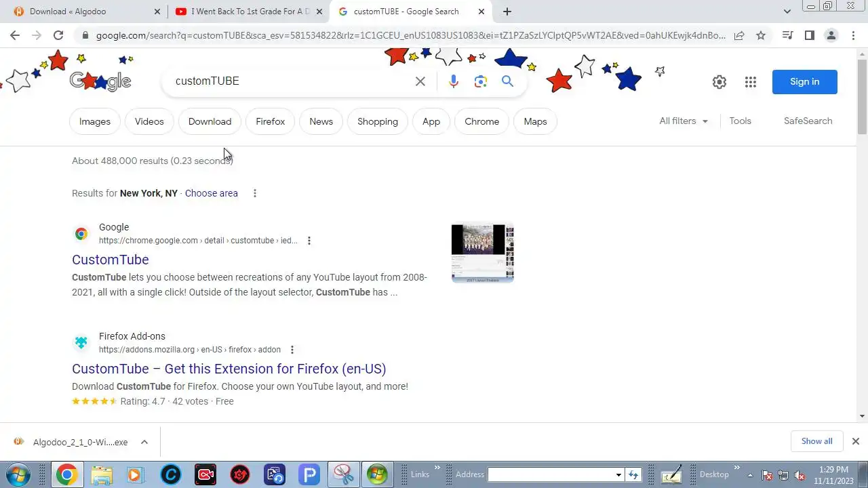Open the Algodoo download item options chevron
Screen dimensions: 868x488
[144, 442]
